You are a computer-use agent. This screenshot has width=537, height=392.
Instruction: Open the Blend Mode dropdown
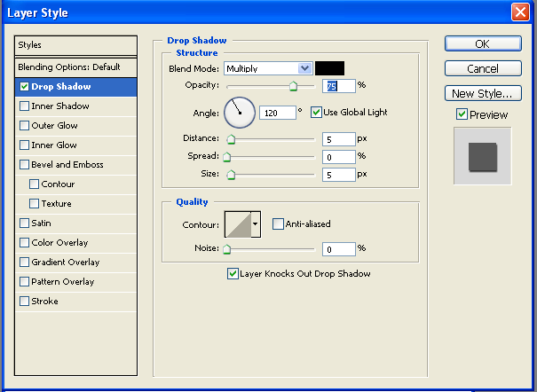(268, 68)
